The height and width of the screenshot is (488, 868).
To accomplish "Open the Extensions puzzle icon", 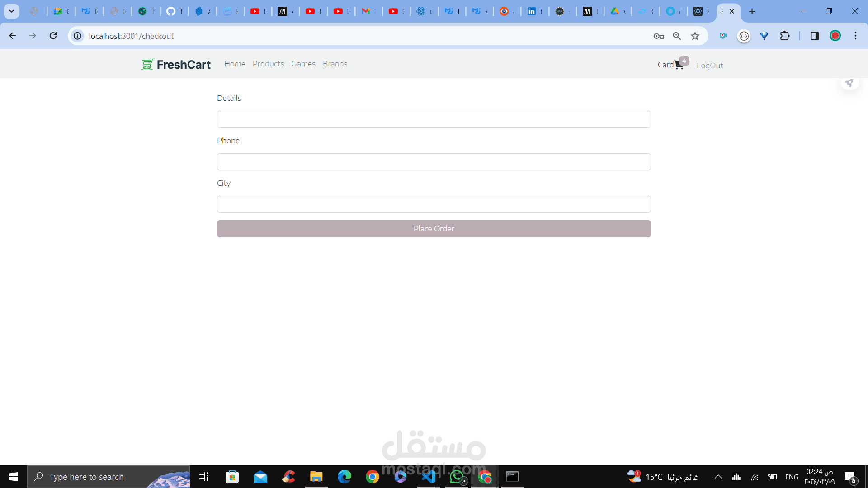I will coord(785,36).
